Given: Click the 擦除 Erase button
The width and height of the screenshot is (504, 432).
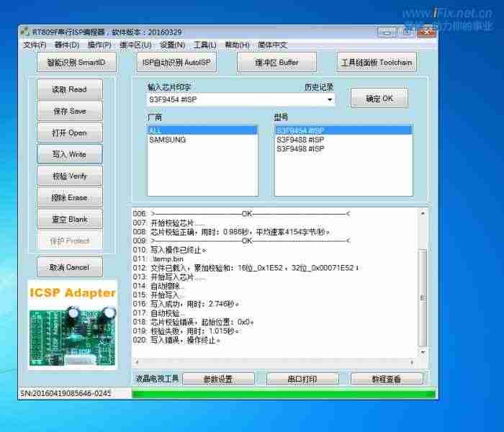Looking at the screenshot, I should coord(69,197).
